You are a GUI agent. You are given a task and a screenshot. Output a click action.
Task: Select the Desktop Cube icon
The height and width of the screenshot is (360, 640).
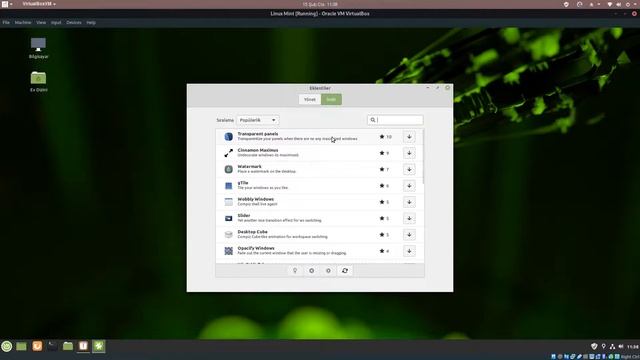229,235
